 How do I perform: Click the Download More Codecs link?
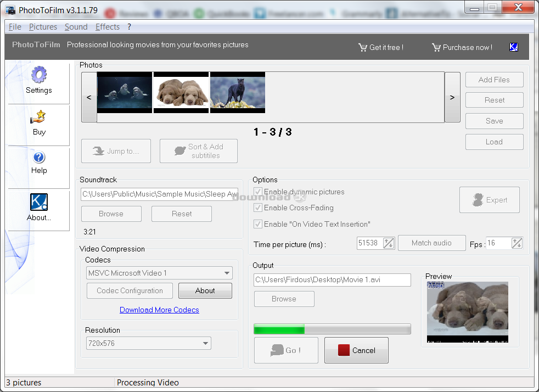click(159, 310)
